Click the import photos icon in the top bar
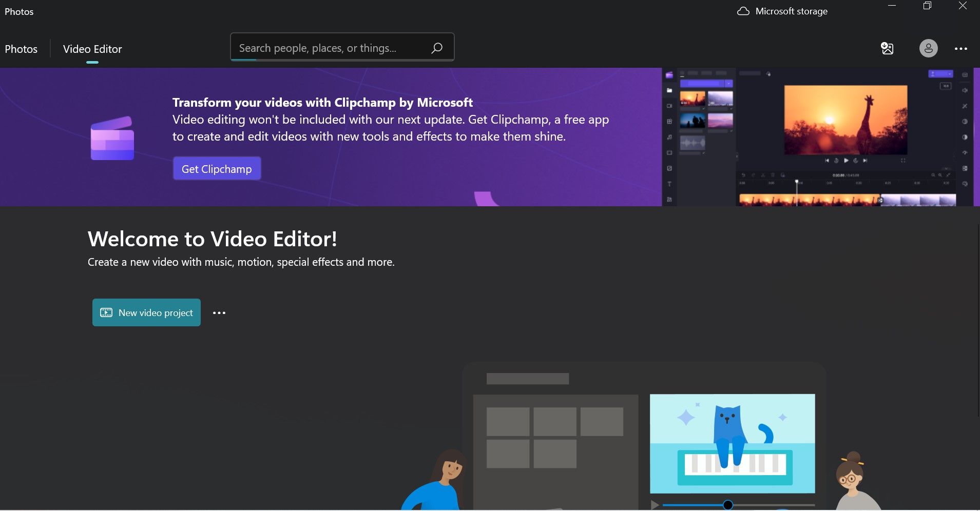980x511 pixels. pos(888,48)
